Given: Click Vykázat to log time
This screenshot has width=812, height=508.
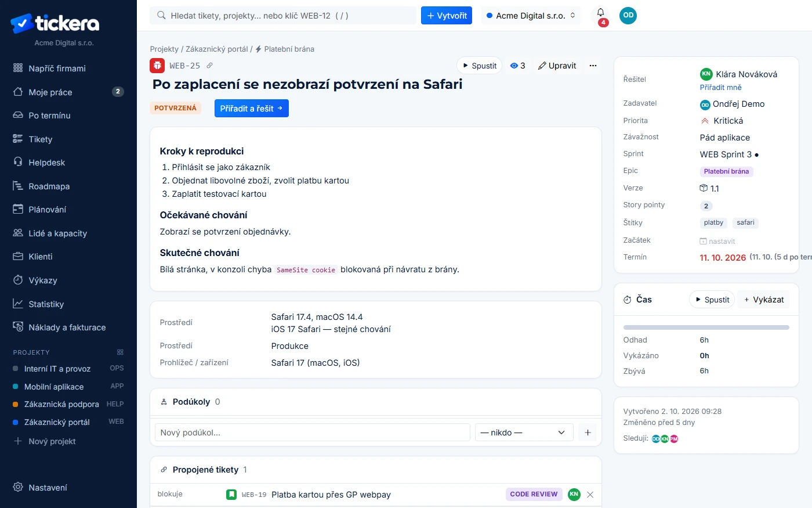Looking at the screenshot, I should [763, 300].
